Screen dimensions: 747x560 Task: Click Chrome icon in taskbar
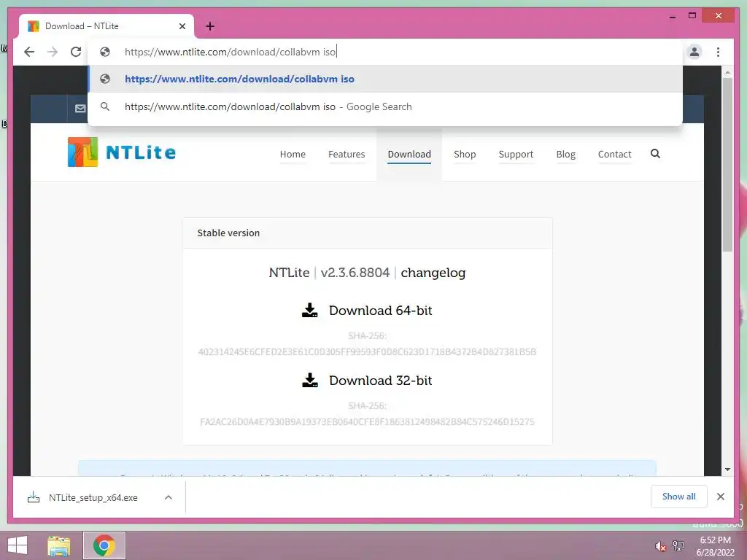click(104, 545)
